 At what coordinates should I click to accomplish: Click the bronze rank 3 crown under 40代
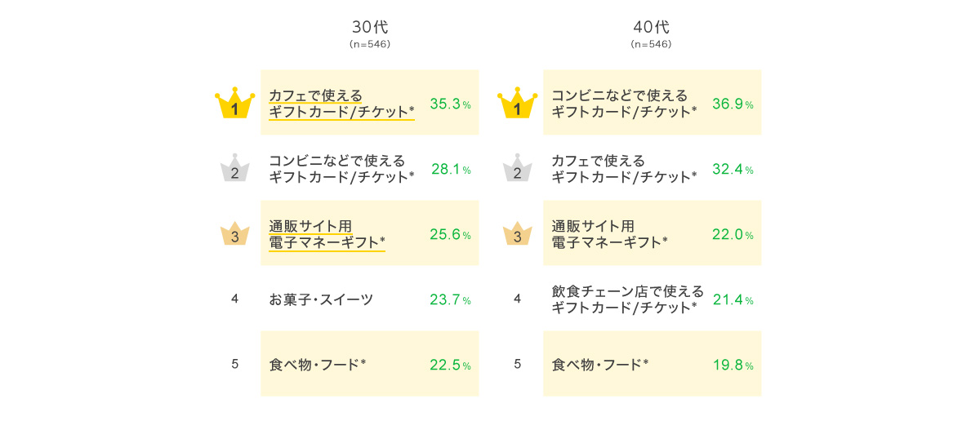(x=517, y=235)
